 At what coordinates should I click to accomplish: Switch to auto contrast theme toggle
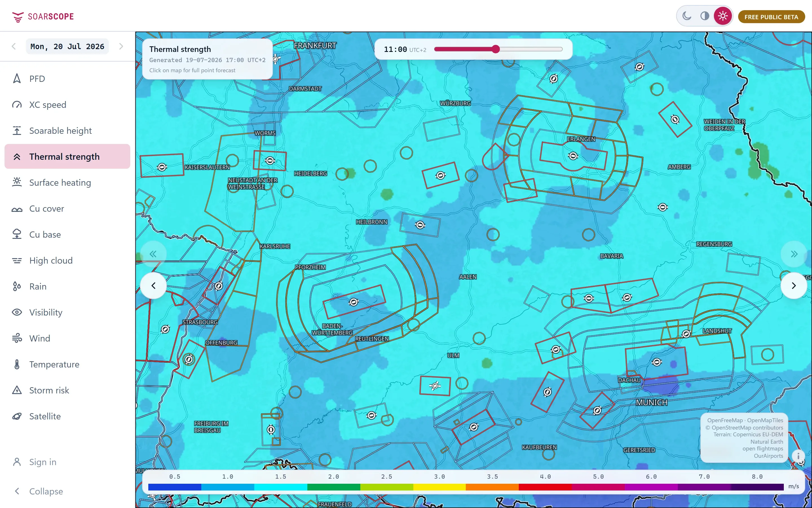point(705,16)
